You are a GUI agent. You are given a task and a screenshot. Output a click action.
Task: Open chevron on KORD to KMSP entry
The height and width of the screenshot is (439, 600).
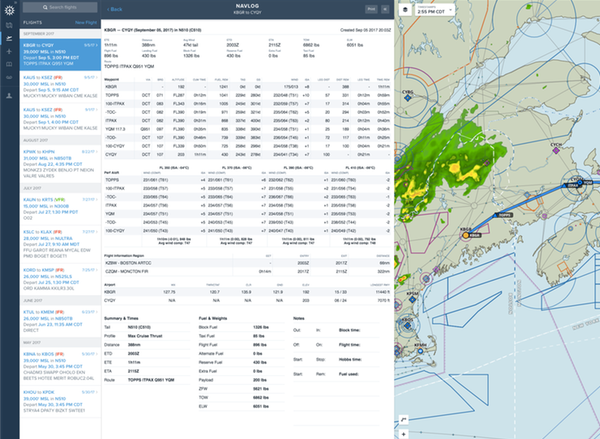97,270
